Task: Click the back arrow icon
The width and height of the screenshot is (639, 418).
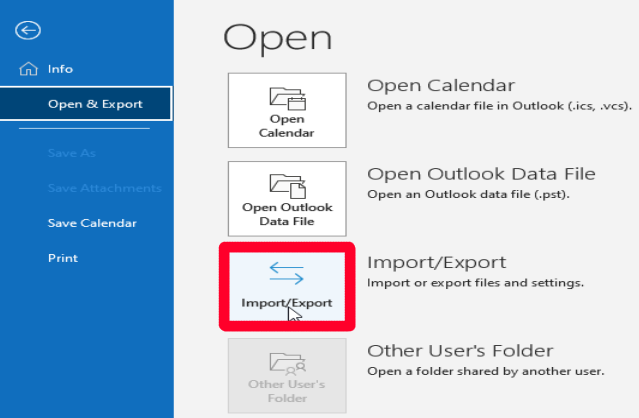Action: coord(28,30)
